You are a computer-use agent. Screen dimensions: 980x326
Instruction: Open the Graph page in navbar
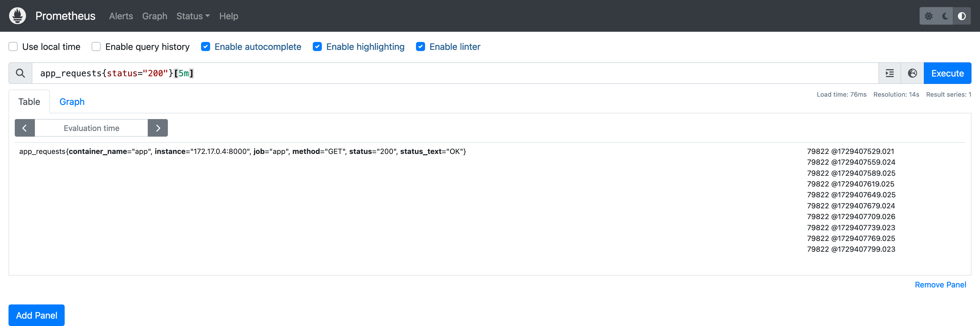click(x=155, y=16)
